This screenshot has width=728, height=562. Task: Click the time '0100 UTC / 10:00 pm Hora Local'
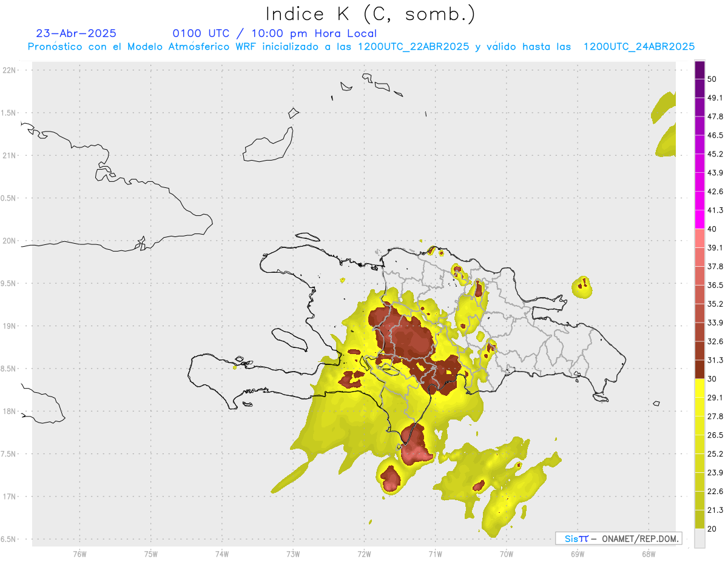click(x=275, y=33)
